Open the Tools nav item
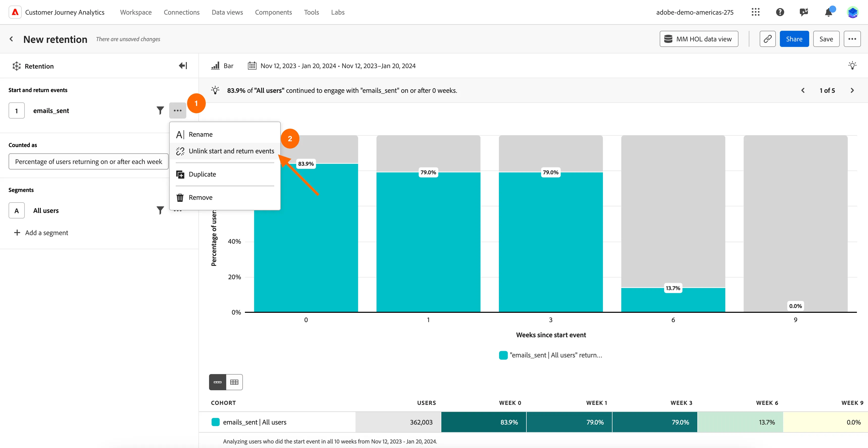Viewport: 868px width, 448px height. click(x=311, y=12)
